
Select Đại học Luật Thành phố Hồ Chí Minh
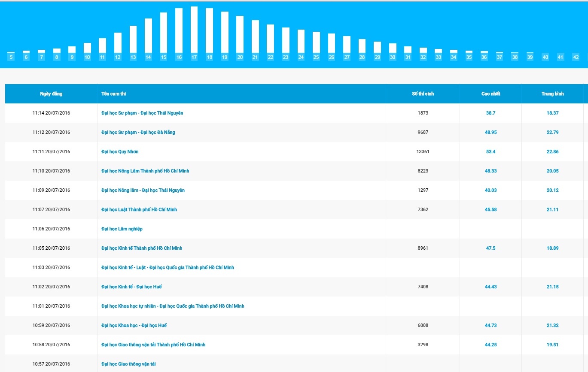[x=139, y=210]
